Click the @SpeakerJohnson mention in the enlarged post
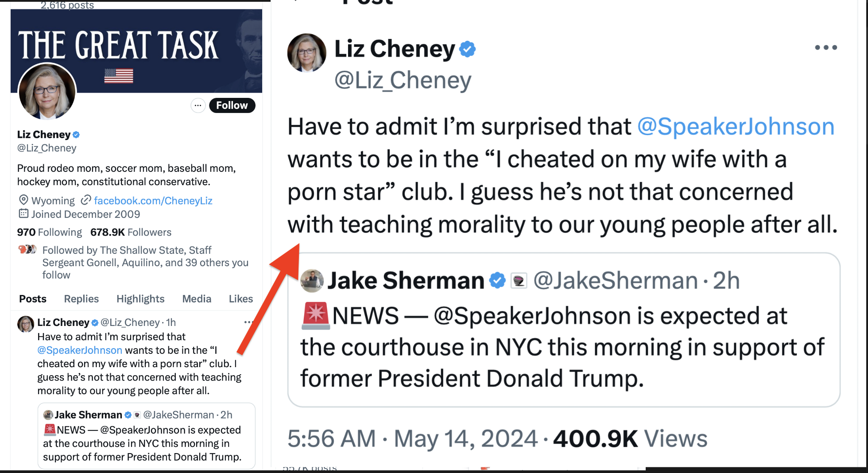Screen dimensions: 868x473 pos(736,127)
